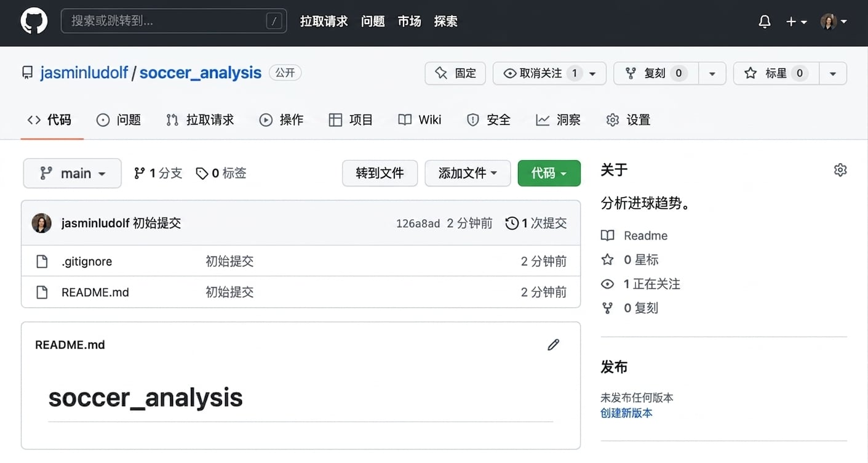Open soccer_analysis repository name link

coord(201,73)
